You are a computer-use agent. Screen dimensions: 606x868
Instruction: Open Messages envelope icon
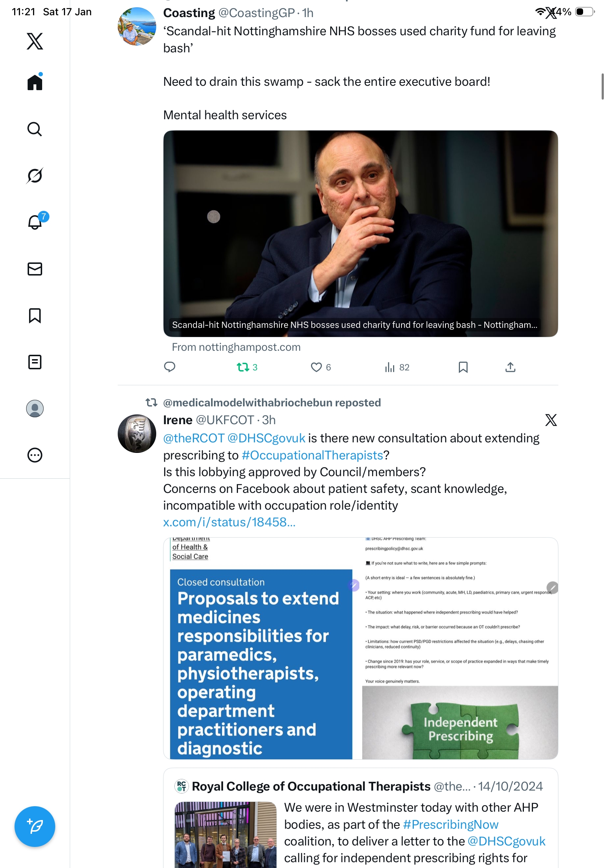pyautogui.click(x=35, y=269)
